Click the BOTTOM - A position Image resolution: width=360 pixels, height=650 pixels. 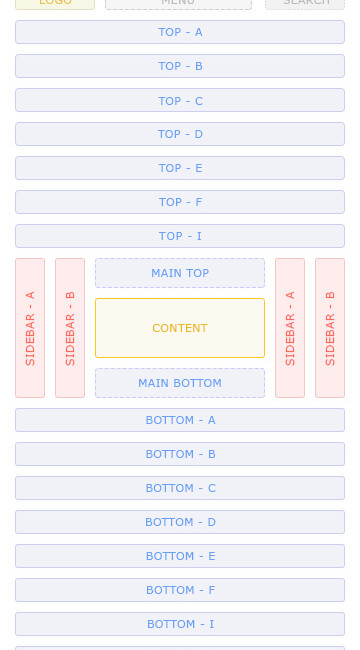(x=180, y=420)
